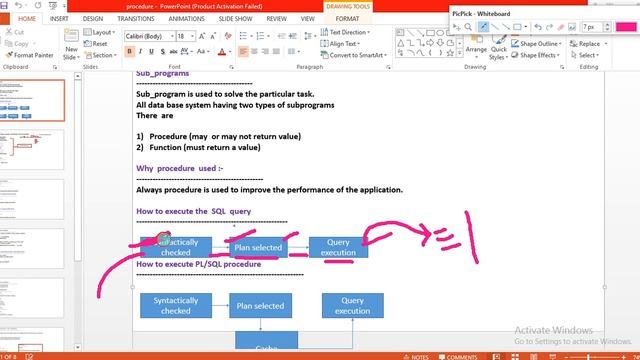Open Change Case Aa dropdown
This screenshot has width=640, height=360.
click(x=202, y=51)
